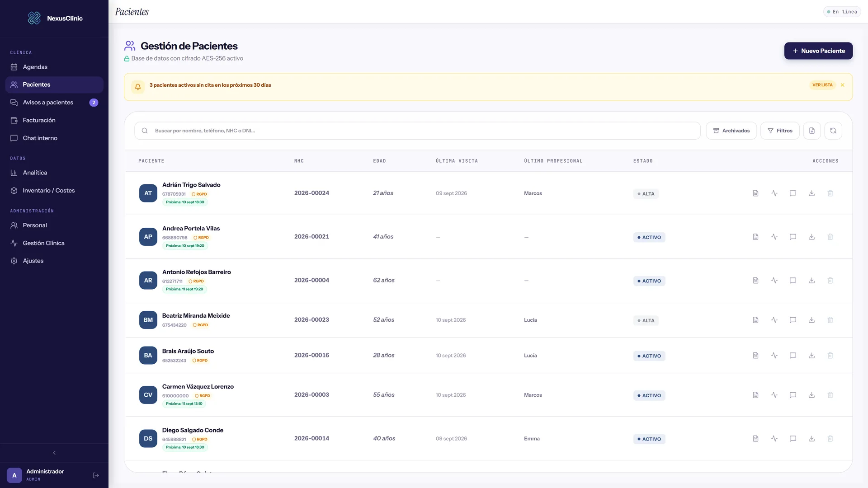Screen dimensions: 868x488
Task: Open Facturación section
Action: [x=54, y=120]
